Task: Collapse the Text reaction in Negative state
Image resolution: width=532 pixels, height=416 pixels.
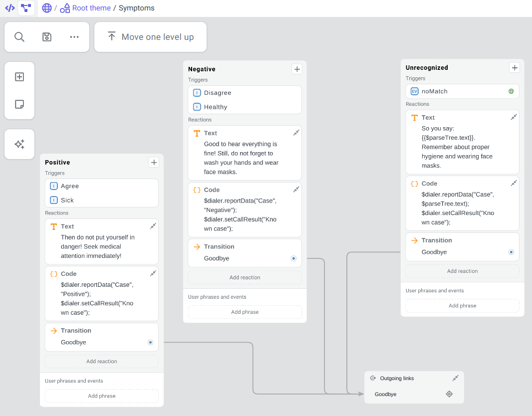Action: click(x=296, y=133)
